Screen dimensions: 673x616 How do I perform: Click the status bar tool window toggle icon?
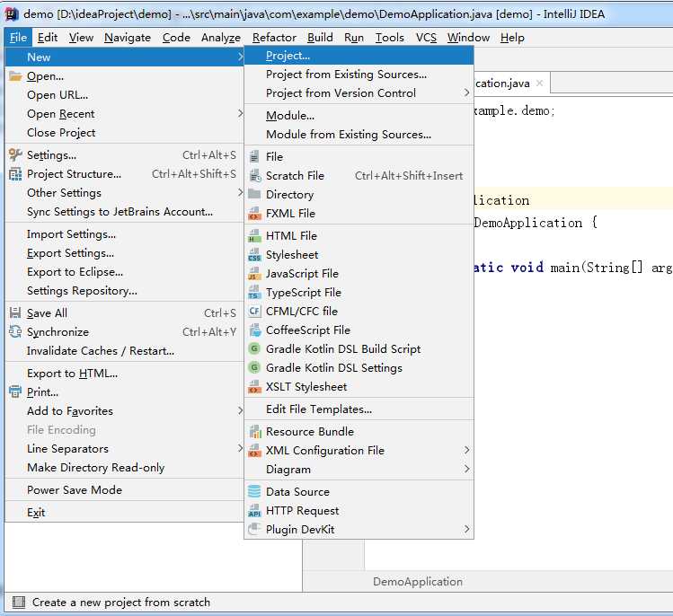pos(19,603)
